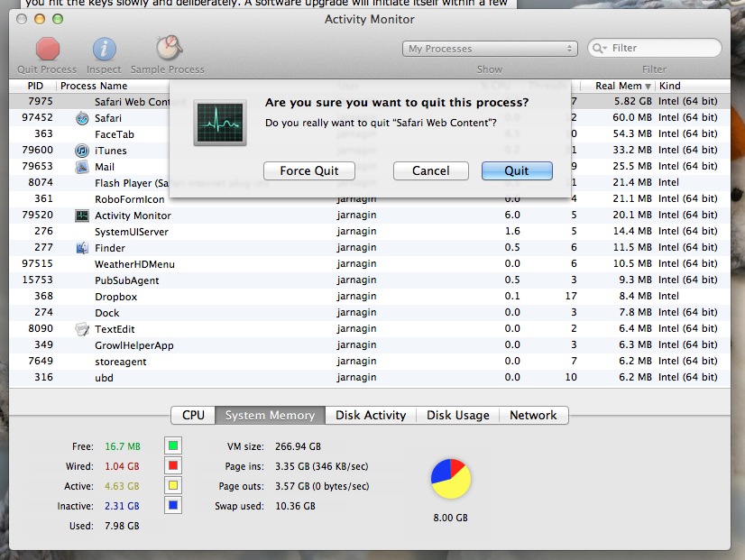Image resolution: width=745 pixels, height=560 pixels.
Task: Open the My Processes show dropdown
Action: tap(490, 49)
